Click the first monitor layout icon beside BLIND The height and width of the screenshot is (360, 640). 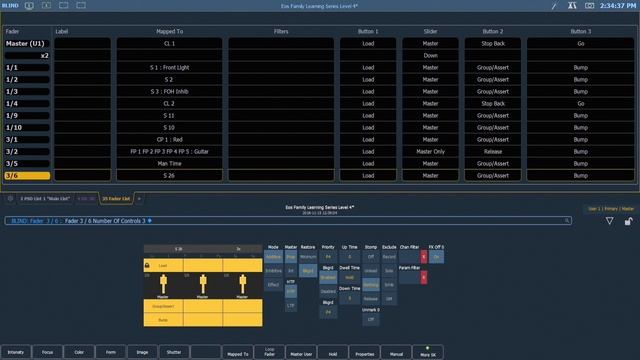pos(29,6)
